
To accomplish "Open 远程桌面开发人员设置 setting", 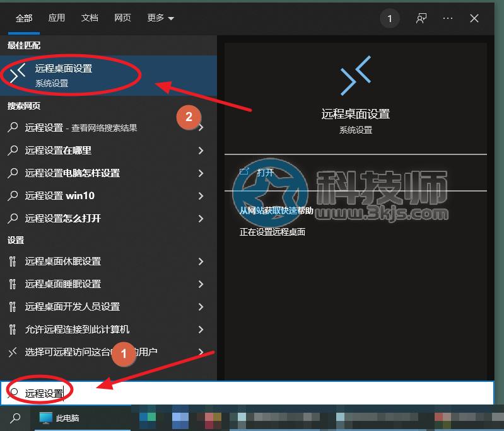I will pyautogui.click(x=108, y=307).
